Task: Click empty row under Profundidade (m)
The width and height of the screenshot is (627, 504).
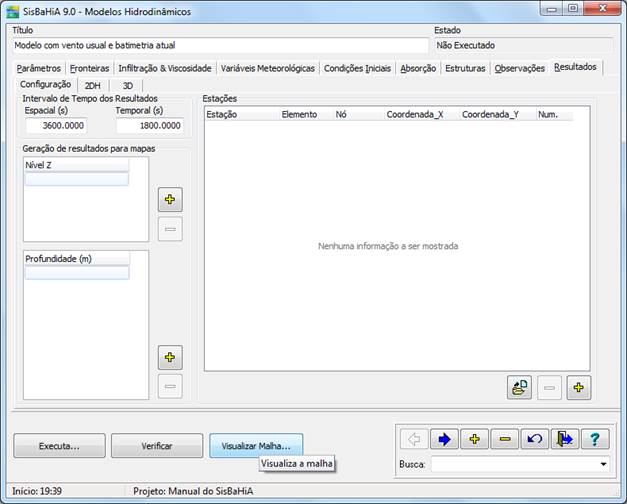Action: 77,272
